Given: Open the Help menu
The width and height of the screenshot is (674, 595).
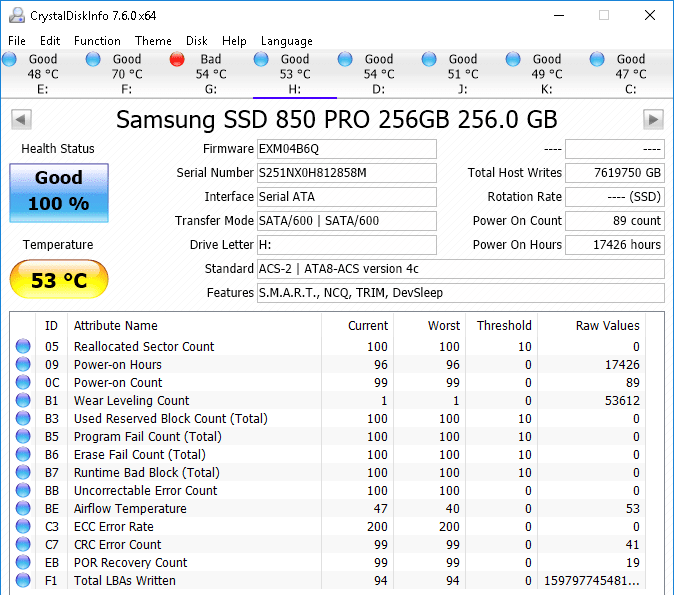Looking at the screenshot, I should tap(234, 41).
